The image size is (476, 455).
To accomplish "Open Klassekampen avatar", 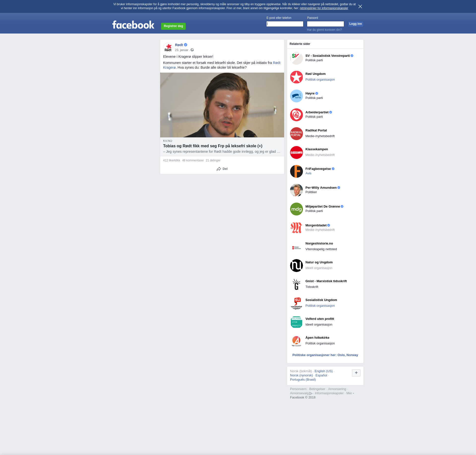I will click(297, 152).
